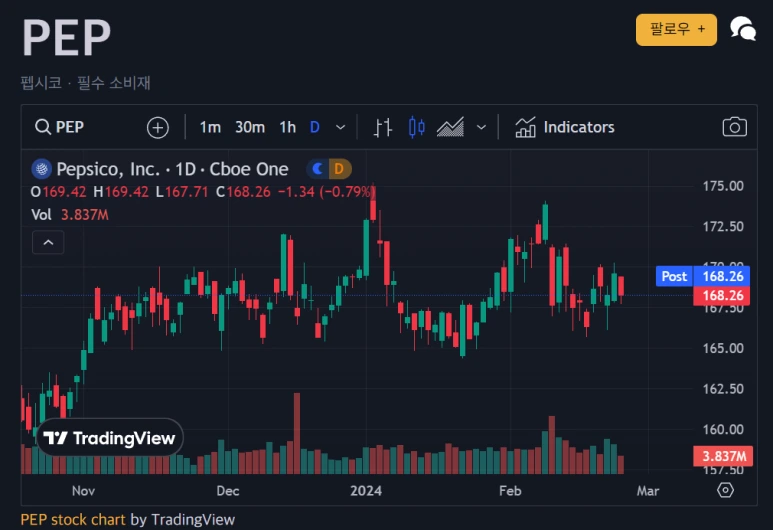
Task: Open the PEP stock chart link
Action: click(x=73, y=520)
